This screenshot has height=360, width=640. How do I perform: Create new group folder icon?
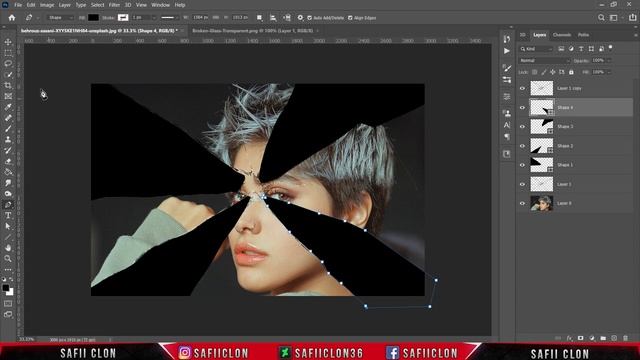pyautogui.click(x=603, y=338)
